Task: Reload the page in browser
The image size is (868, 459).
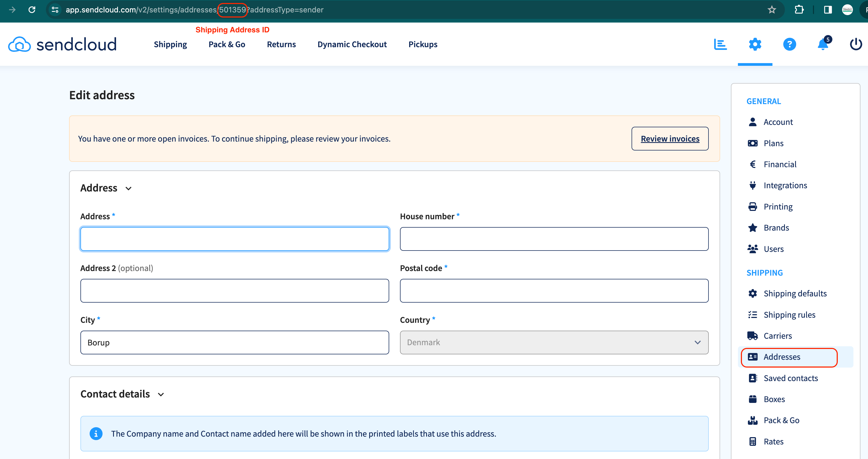Action: point(32,10)
